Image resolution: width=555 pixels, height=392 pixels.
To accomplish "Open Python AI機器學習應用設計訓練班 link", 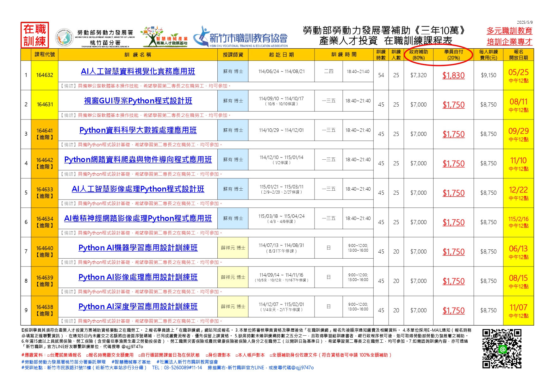I will [x=138, y=248].
